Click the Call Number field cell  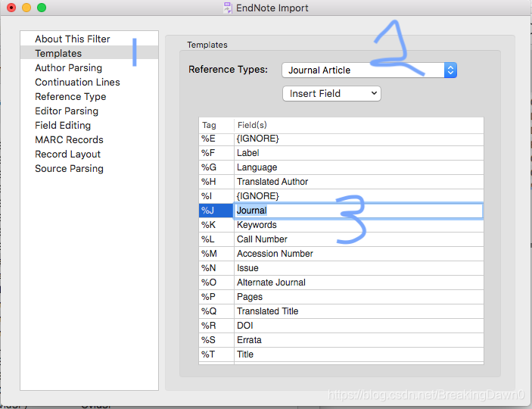click(359, 239)
